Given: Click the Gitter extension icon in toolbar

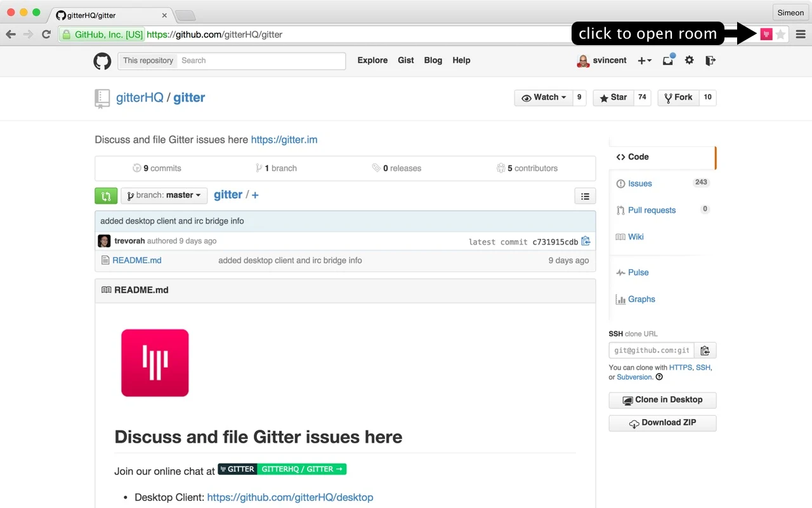Looking at the screenshot, I should click(766, 34).
